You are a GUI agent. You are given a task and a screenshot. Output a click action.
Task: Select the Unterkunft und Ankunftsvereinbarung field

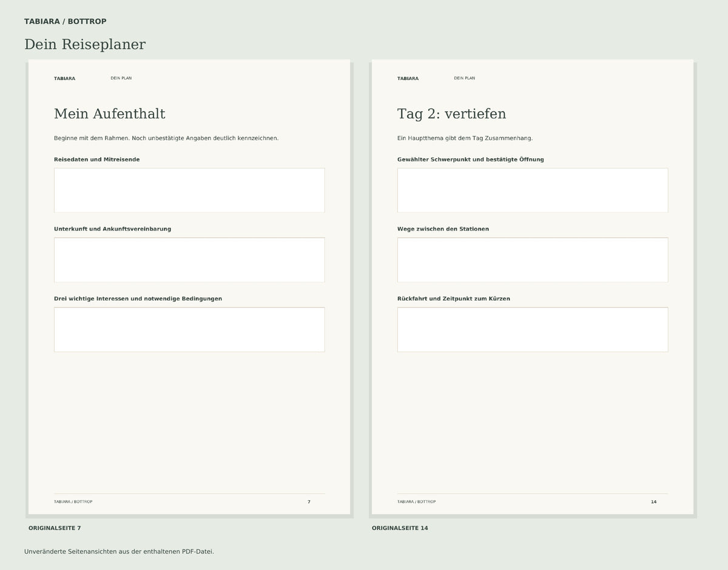[x=189, y=260]
